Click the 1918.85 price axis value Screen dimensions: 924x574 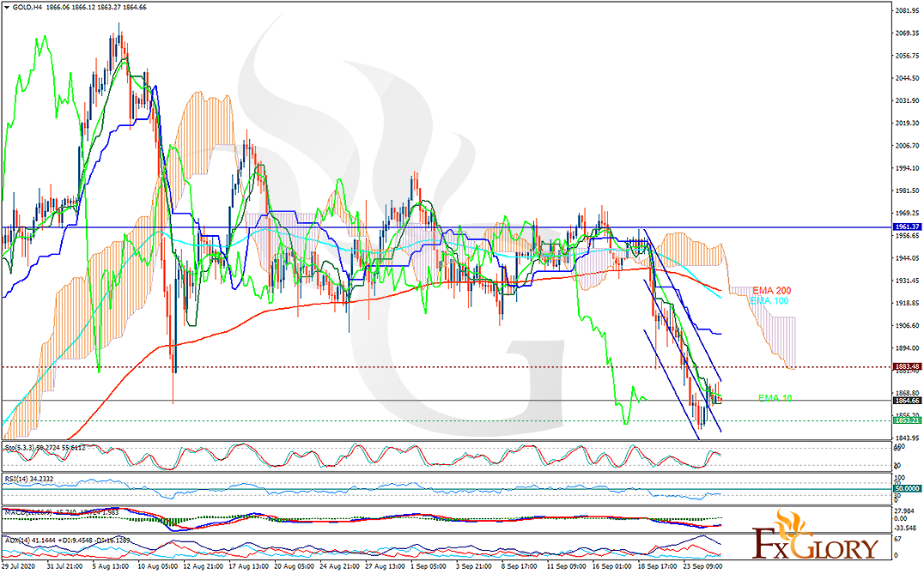click(907, 303)
